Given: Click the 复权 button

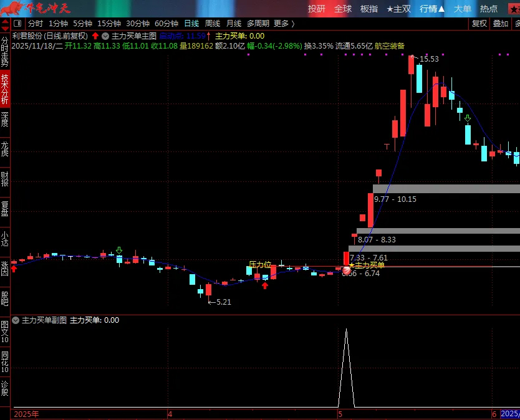Looking at the screenshot, I should click(x=479, y=24).
